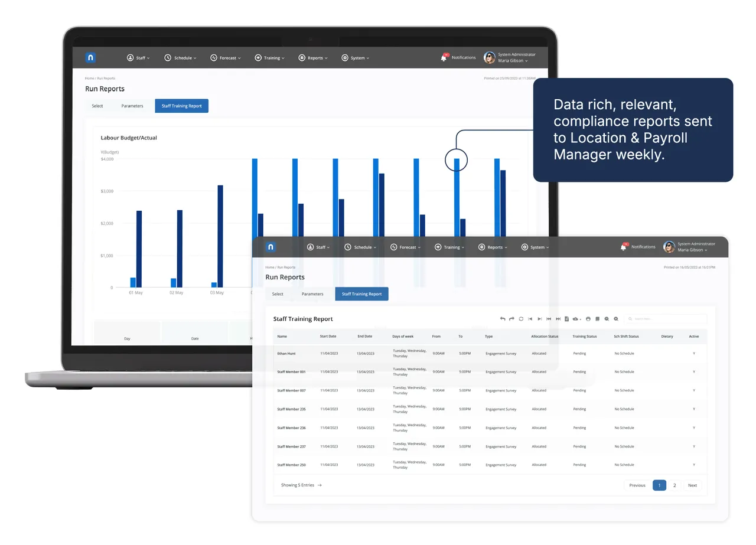This screenshot has height=545, width=756.
Task: Click the Training Status column header
Action: click(x=585, y=337)
